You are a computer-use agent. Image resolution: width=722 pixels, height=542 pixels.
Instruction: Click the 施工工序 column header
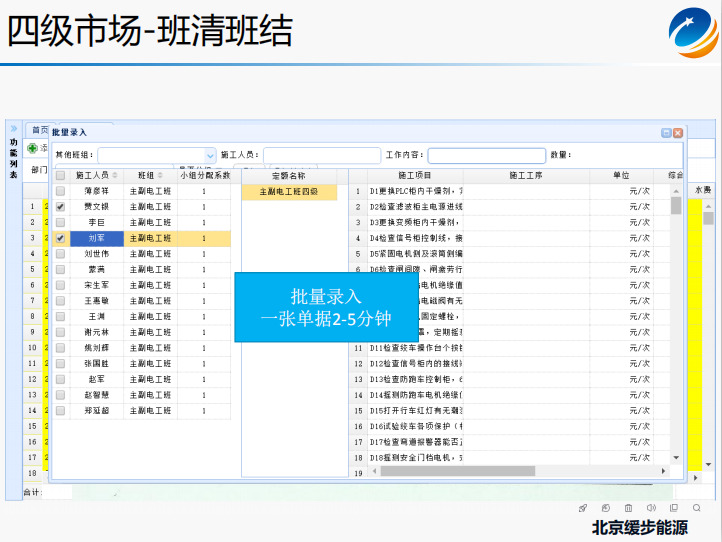(x=526, y=175)
